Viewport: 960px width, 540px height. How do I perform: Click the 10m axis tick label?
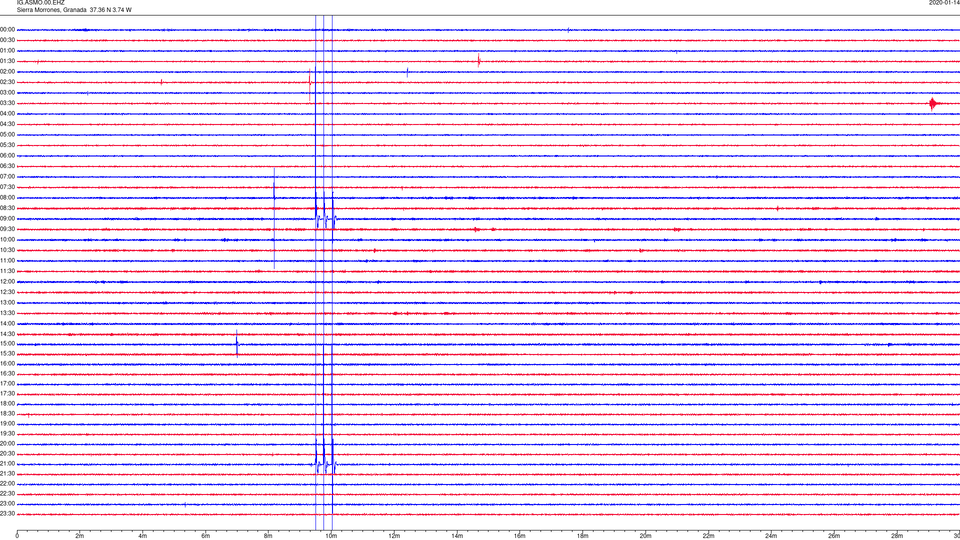click(331, 536)
